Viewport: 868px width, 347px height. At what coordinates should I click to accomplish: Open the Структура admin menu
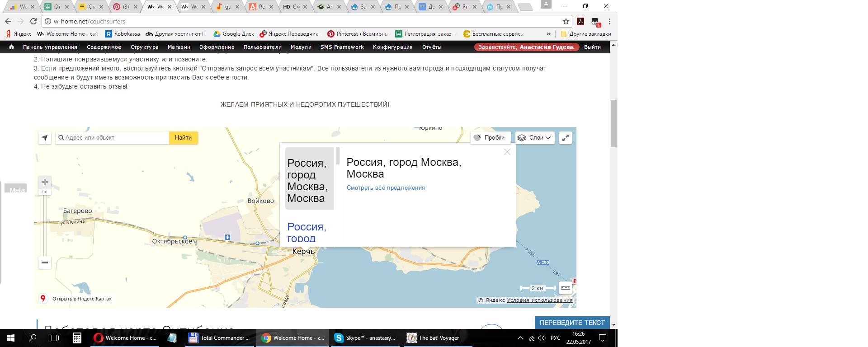[x=144, y=47]
